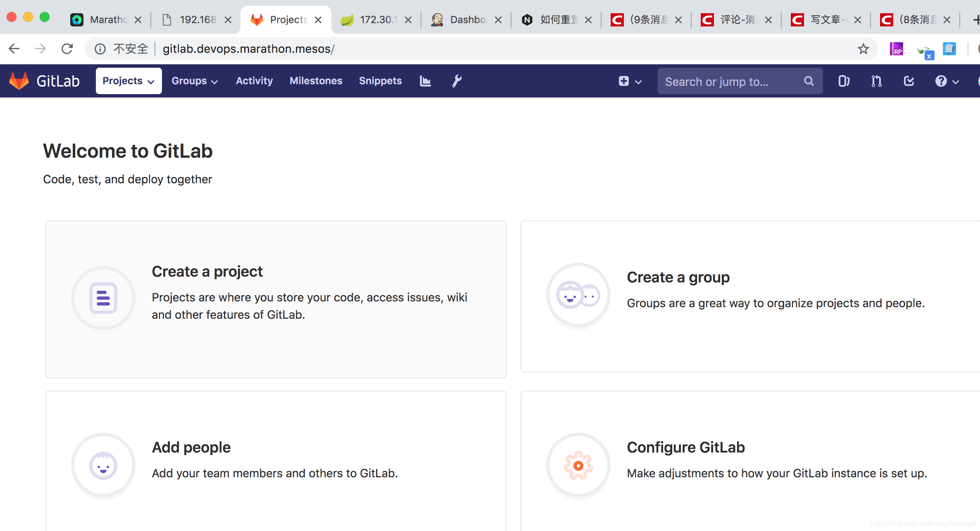Click the GitLab wordmark text
Image resolution: width=980 pixels, height=531 pixels.
(58, 81)
